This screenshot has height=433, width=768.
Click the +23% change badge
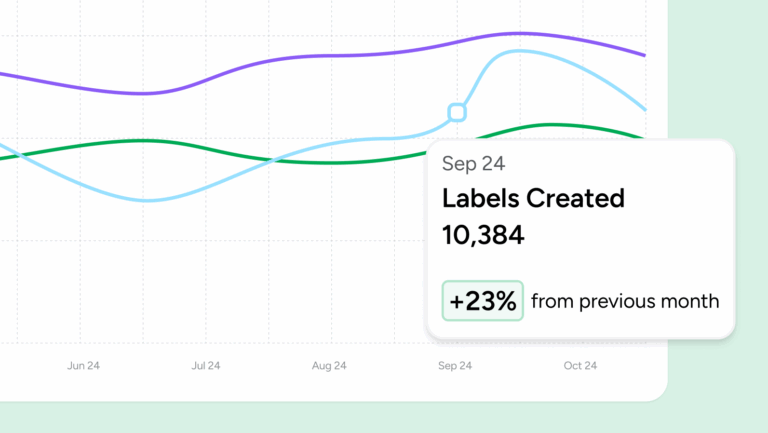(483, 300)
